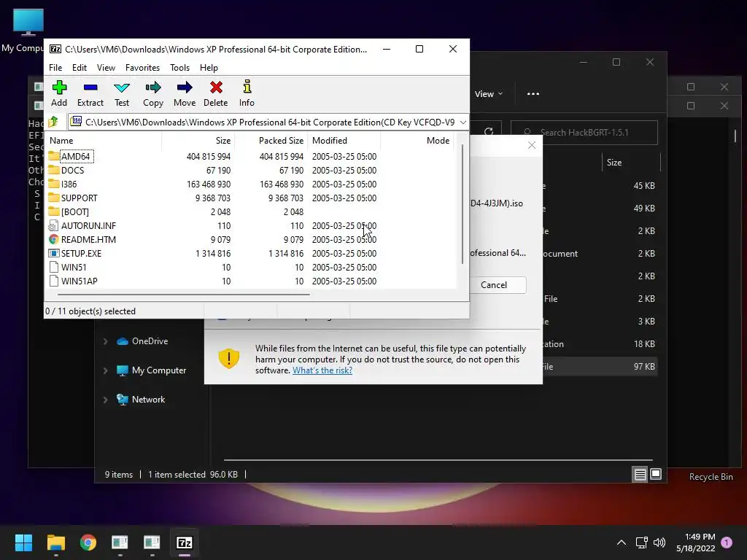
Task: Open the File menu
Action: tap(55, 68)
